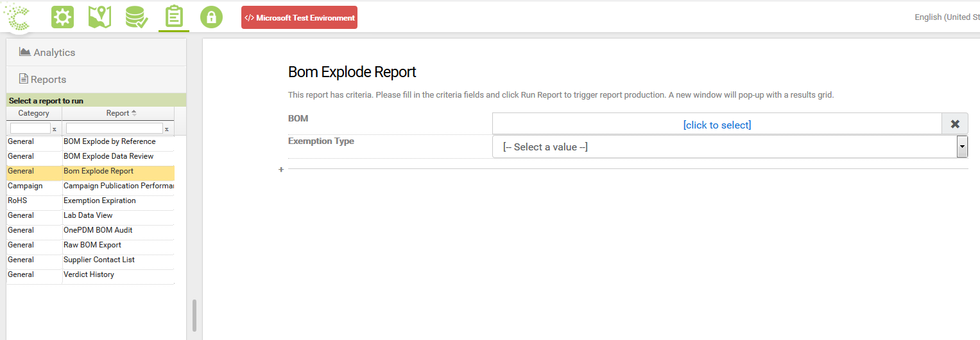Clear the Category filter x

coord(55,129)
